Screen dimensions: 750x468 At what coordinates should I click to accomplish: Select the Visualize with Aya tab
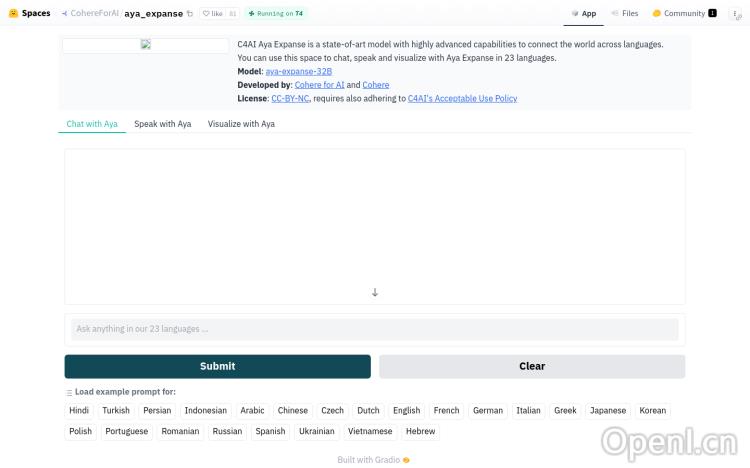coord(241,124)
